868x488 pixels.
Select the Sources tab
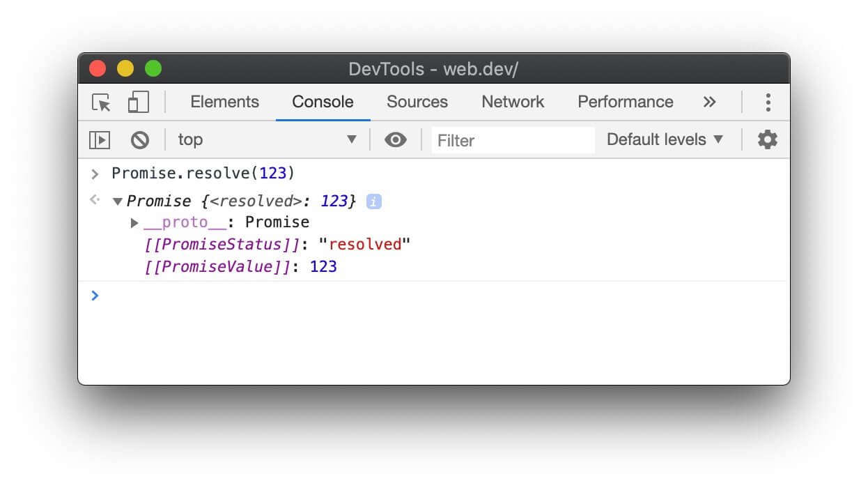(417, 102)
